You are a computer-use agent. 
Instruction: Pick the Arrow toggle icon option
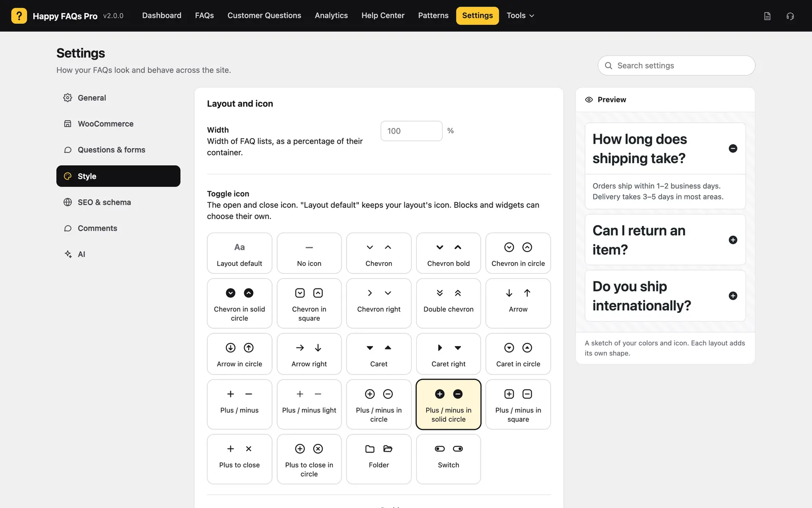click(x=518, y=303)
